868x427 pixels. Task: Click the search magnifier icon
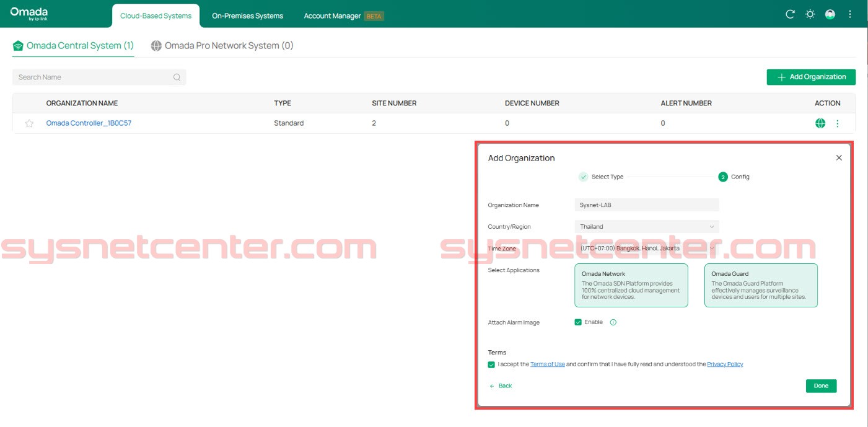pyautogui.click(x=177, y=77)
